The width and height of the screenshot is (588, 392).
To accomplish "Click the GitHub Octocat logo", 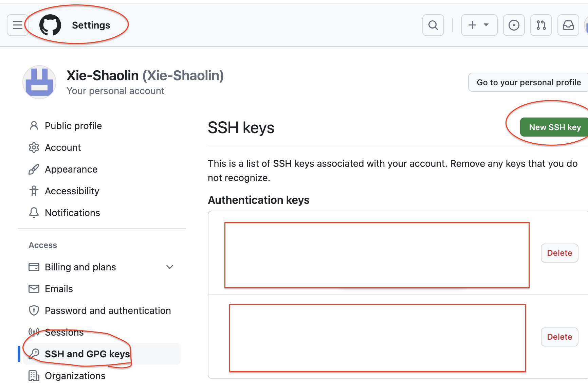I will [50, 25].
